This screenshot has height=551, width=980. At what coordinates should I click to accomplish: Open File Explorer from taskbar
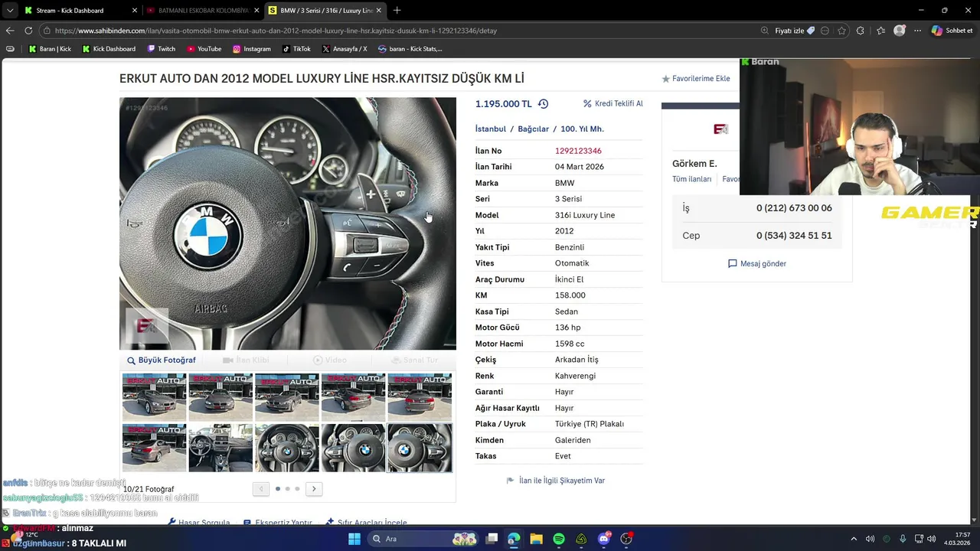(537, 539)
